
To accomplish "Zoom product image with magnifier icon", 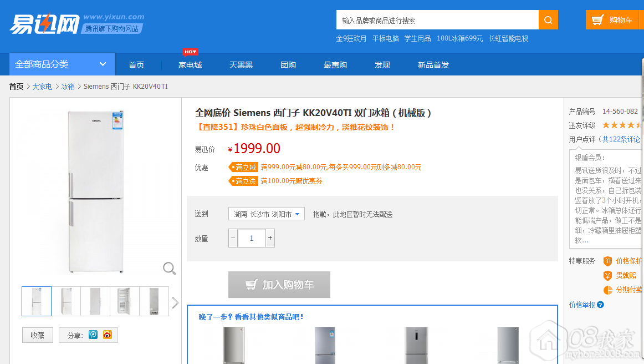I will click(x=170, y=269).
